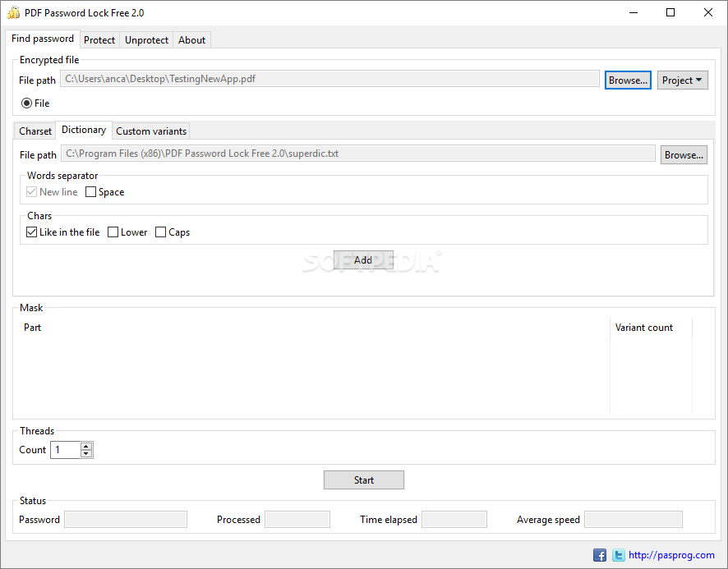Open the About tab
Screen dimensions: 728x569
(191, 40)
